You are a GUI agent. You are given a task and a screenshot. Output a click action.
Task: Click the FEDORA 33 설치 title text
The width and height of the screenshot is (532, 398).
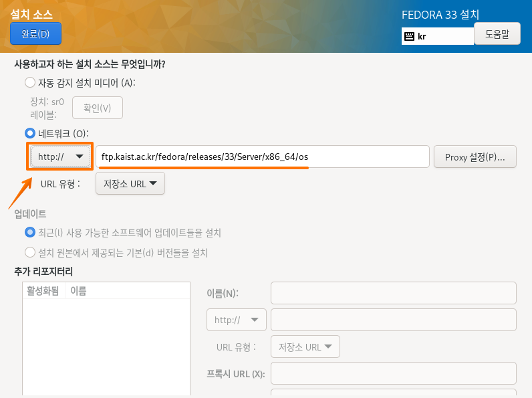pyautogui.click(x=440, y=15)
